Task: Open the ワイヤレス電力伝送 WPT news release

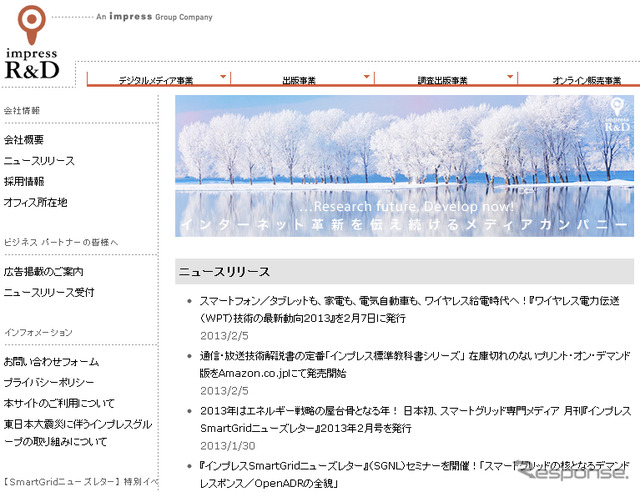Action: 409,309
